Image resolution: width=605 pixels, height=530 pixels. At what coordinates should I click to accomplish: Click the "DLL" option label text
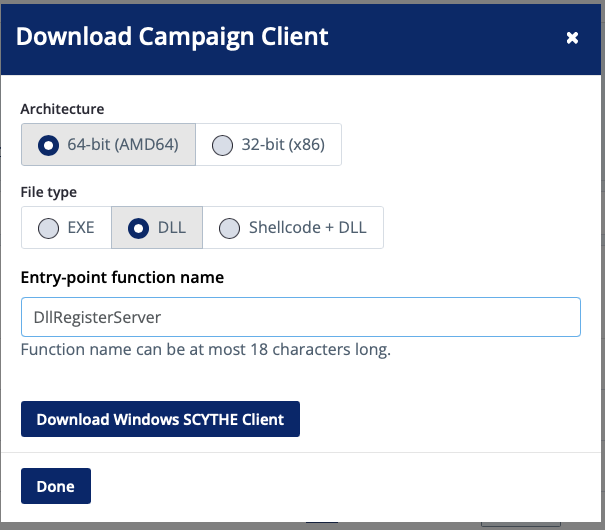[x=172, y=228]
